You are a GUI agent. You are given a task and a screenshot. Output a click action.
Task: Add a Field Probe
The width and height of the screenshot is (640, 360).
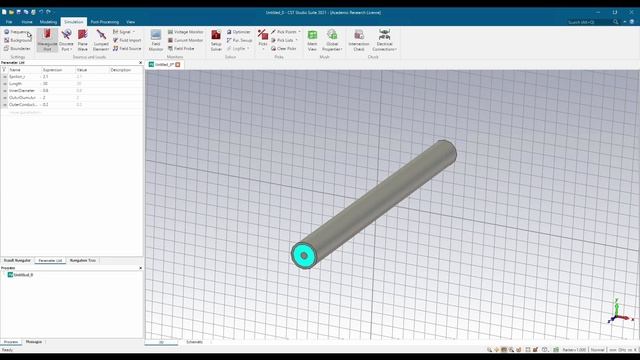click(181, 49)
